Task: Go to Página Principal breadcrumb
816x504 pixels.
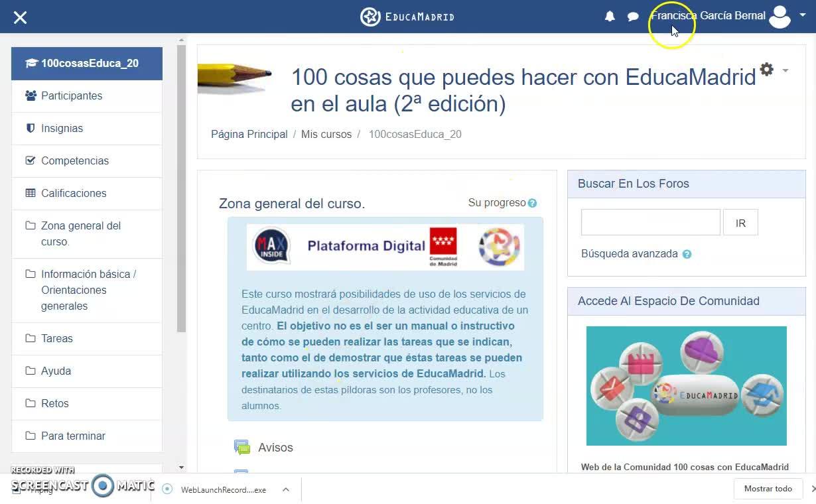Action: tap(249, 134)
